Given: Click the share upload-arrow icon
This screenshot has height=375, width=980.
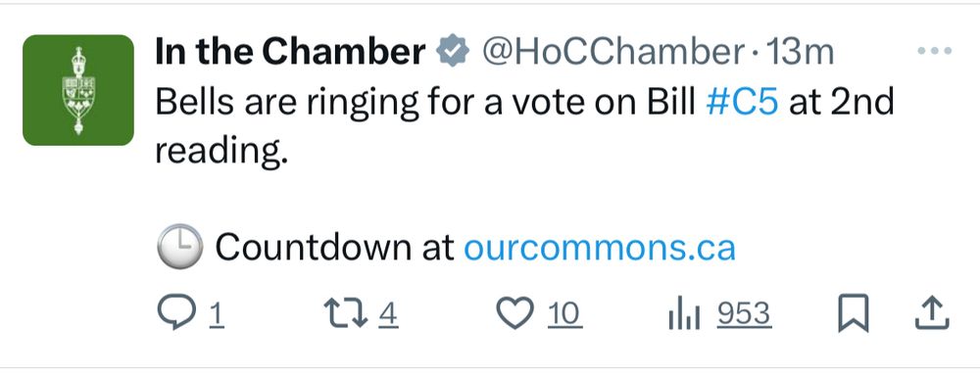Looking at the screenshot, I should pyautogui.click(x=933, y=312).
